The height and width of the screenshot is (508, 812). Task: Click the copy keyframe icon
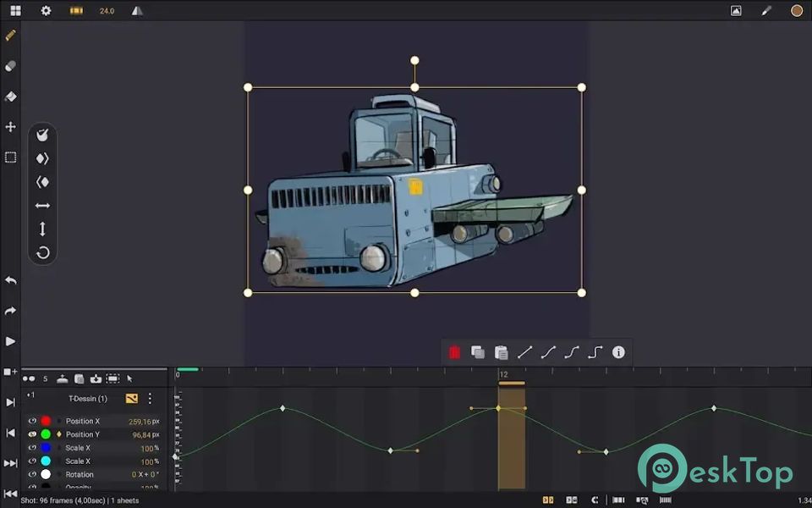click(x=477, y=352)
